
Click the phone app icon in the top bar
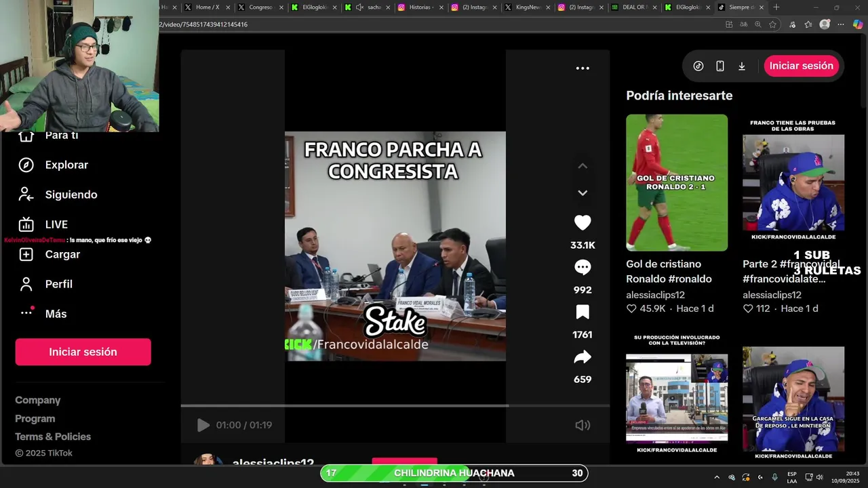point(720,66)
